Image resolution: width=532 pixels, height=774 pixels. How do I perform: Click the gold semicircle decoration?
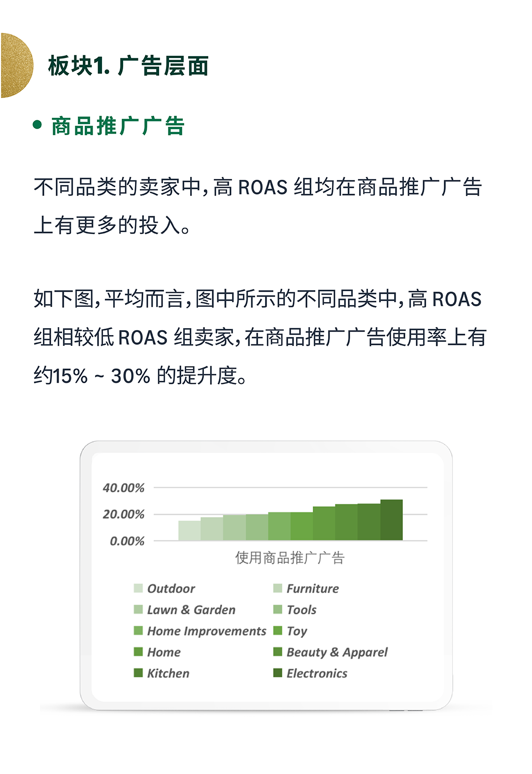click(16, 66)
